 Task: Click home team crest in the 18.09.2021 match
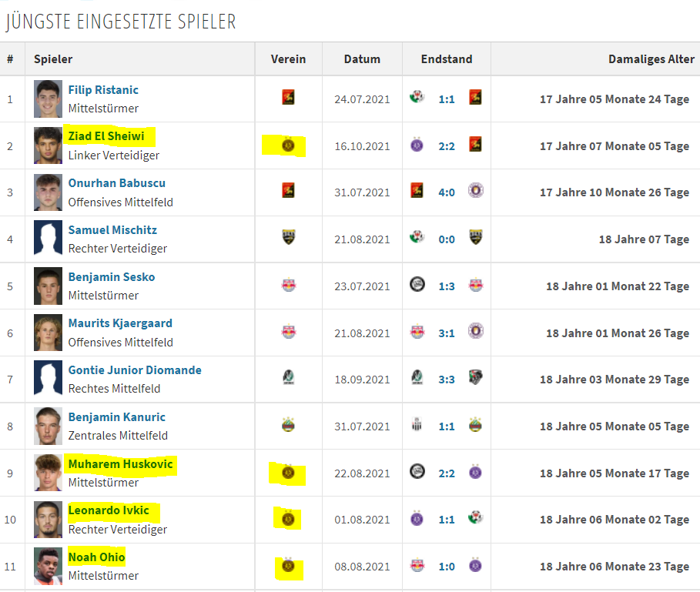pos(417,377)
